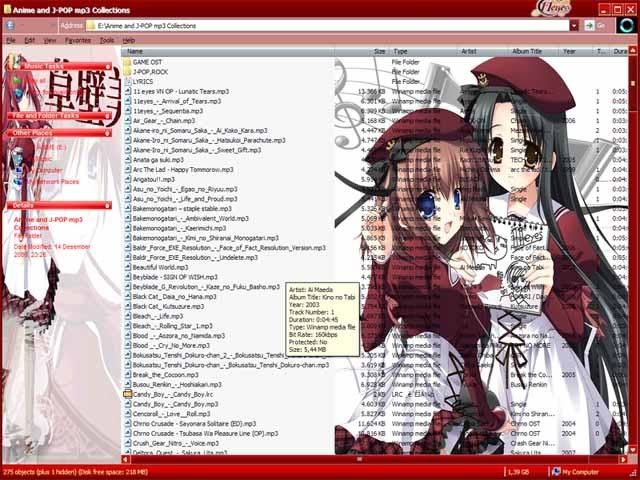Image resolution: width=640 pixels, height=480 pixels.
Task: Select Bakemonogatari - staple stable.mp3
Action: pyautogui.click(x=182, y=209)
